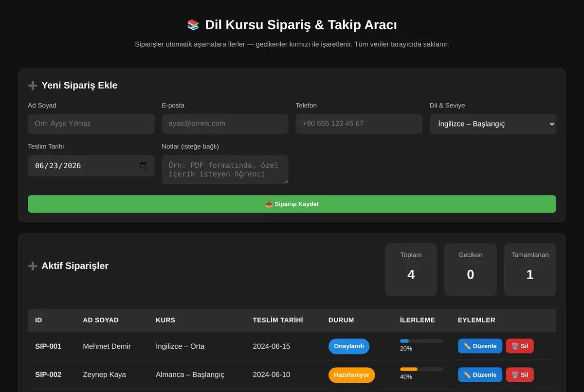Click the Hazırlanıyor status badge
The height and width of the screenshot is (392, 584).
[x=352, y=375]
